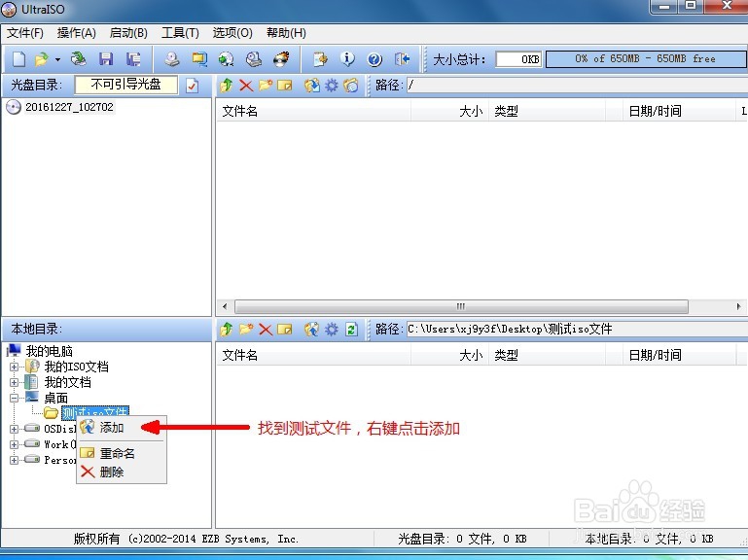748x560 pixels.
Task: Go up a folder in local pane toolbar
Action: 226,330
